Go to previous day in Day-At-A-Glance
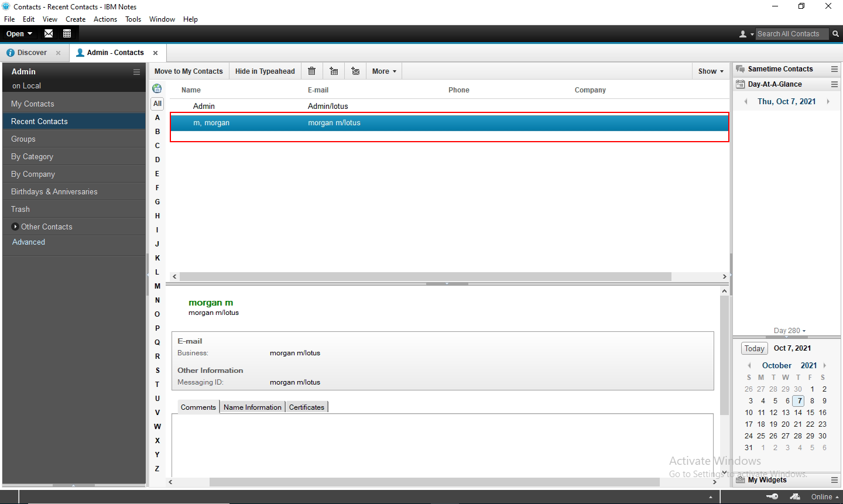Screen dimensions: 843x504 click(745, 102)
